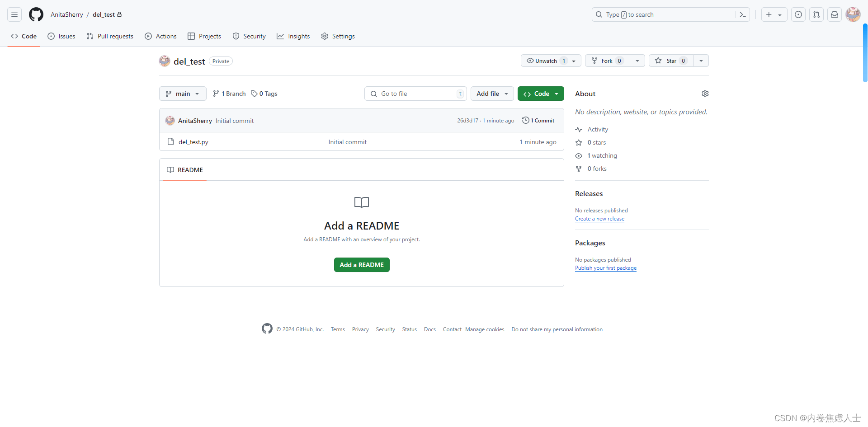
Task: Click the green Add a README button
Action: click(x=362, y=265)
